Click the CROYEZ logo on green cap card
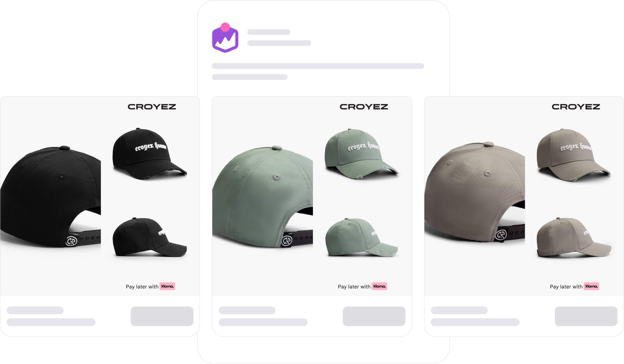Viewport: 624px width, 364px height. click(x=364, y=107)
